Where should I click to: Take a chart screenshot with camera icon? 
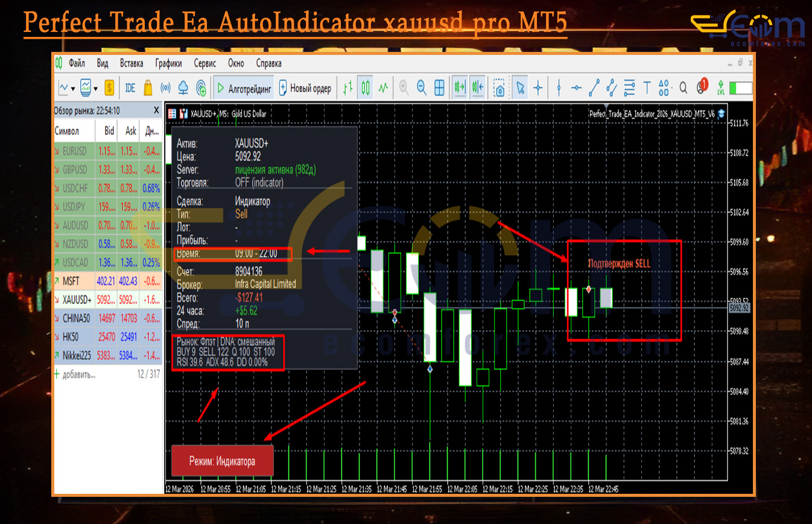pyautogui.click(x=499, y=88)
